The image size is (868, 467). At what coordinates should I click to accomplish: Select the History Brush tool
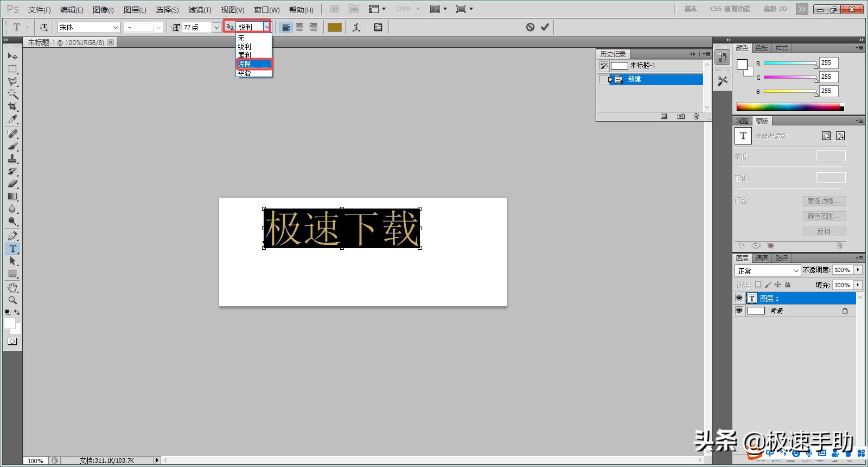pos(12,171)
